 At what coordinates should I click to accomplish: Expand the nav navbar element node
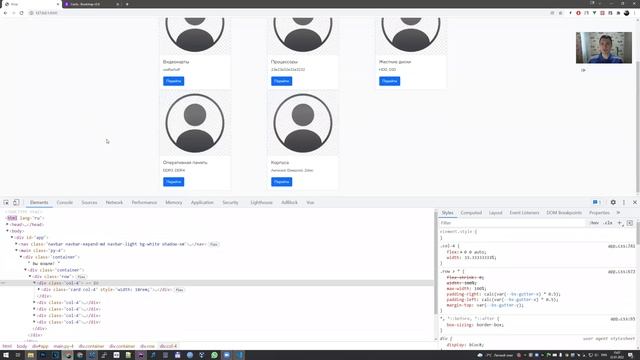[16, 244]
